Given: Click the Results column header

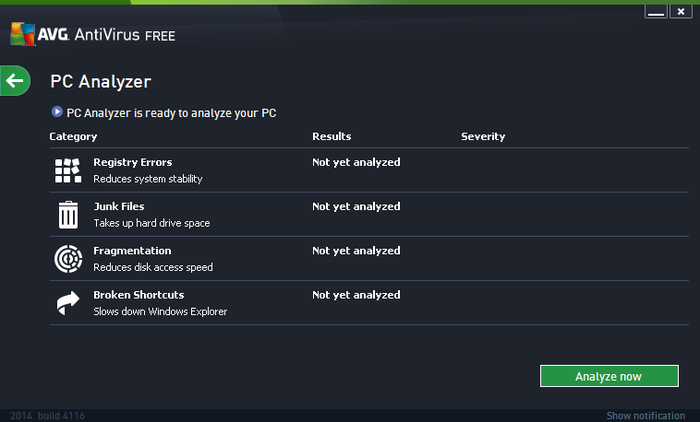Looking at the screenshot, I should 332,136.
